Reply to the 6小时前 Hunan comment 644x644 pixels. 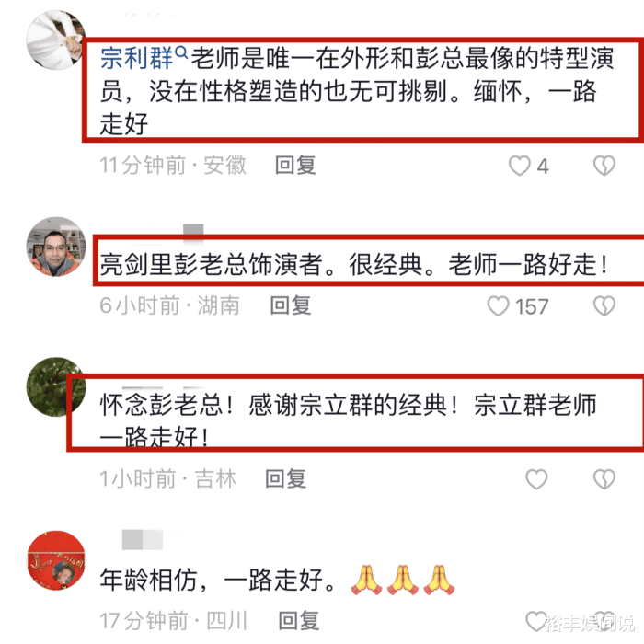[291, 306]
